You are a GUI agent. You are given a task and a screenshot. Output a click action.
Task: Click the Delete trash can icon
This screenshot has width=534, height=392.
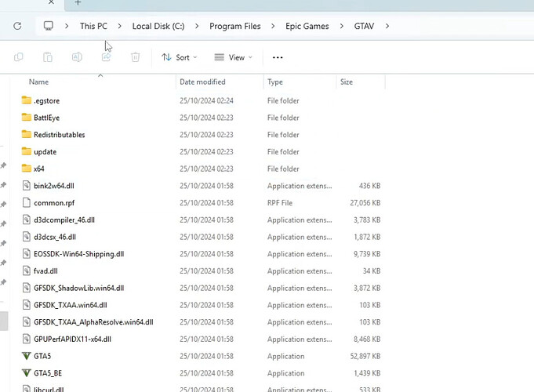[135, 57]
